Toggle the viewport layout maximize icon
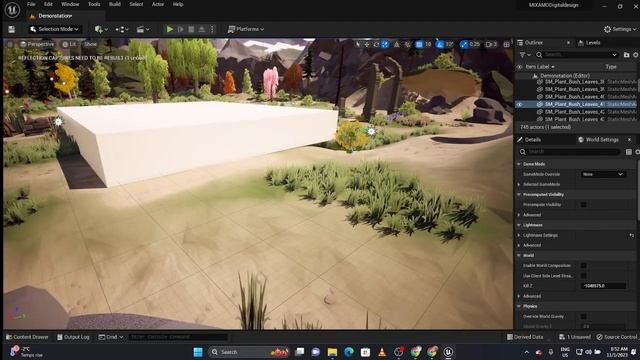This screenshot has height=360, width=640. coord(507,44)
